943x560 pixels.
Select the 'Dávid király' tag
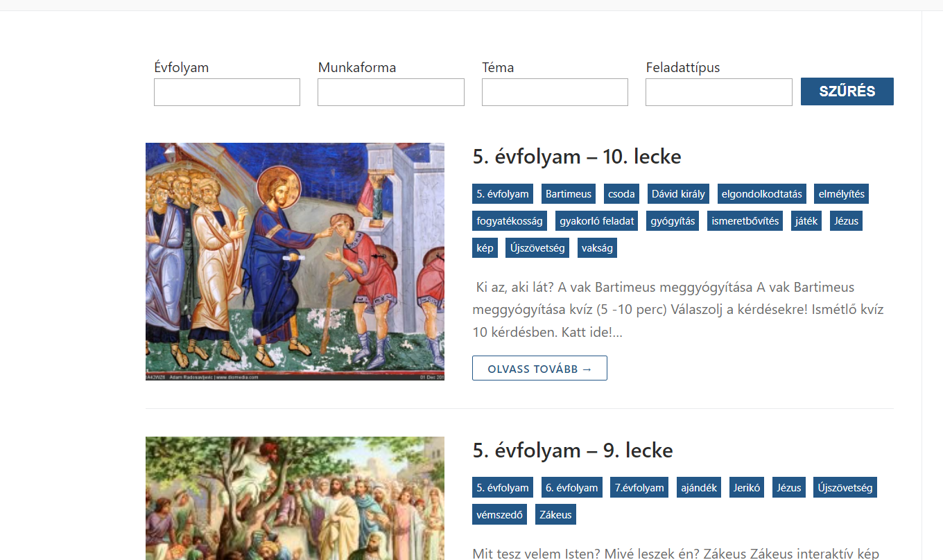pos(678,194)
